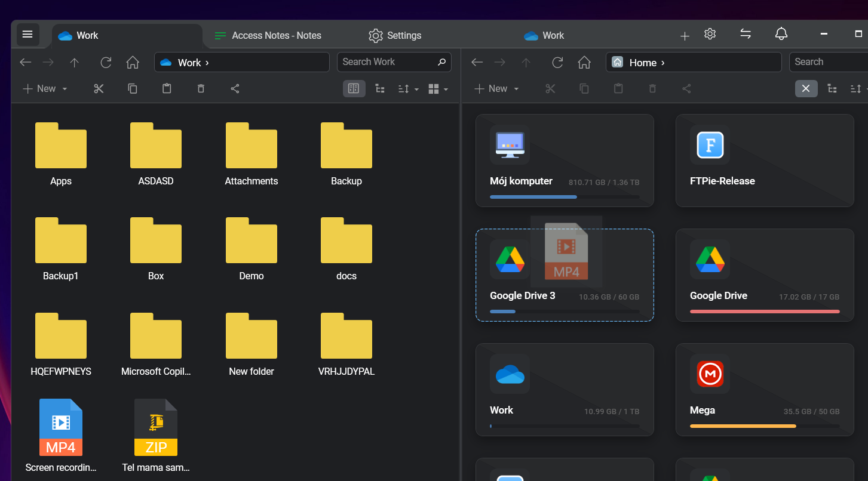The image size is (868, 481).
Task: Select the Backup1 folder
Action: [x=61, y=249]
